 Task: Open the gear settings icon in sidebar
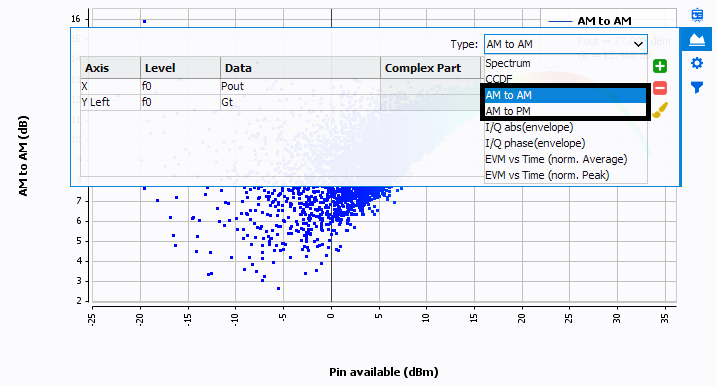(697, 63)
